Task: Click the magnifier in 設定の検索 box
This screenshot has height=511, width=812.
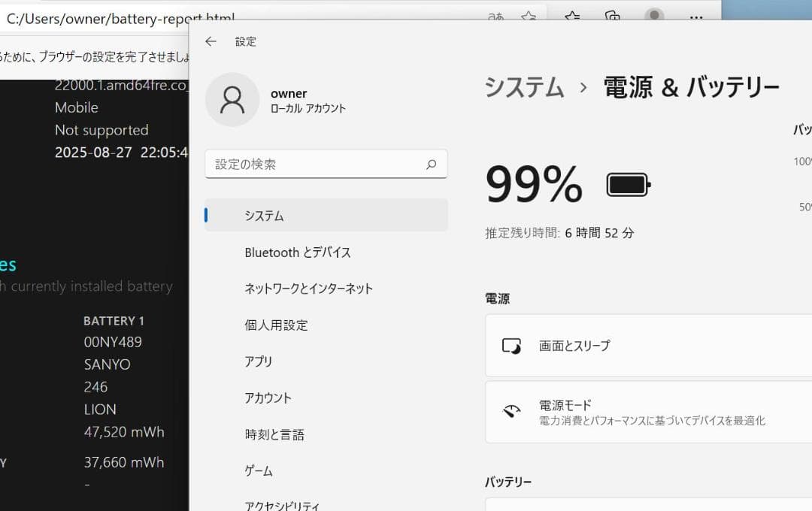Action: point(432,164)
